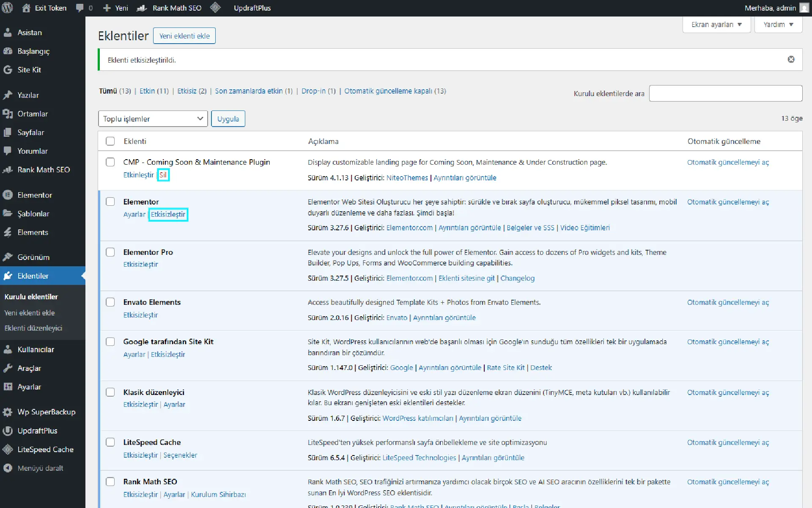Click the diamond icon in the admin bar

coord(215,8)
